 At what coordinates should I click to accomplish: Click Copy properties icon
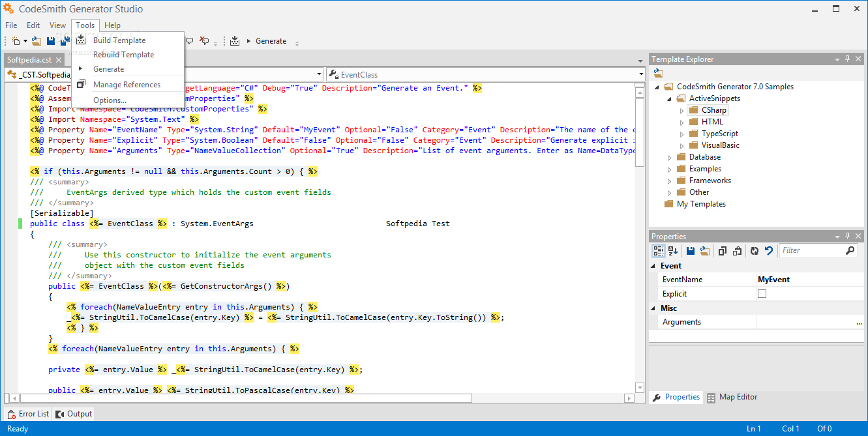coord(722,250)
